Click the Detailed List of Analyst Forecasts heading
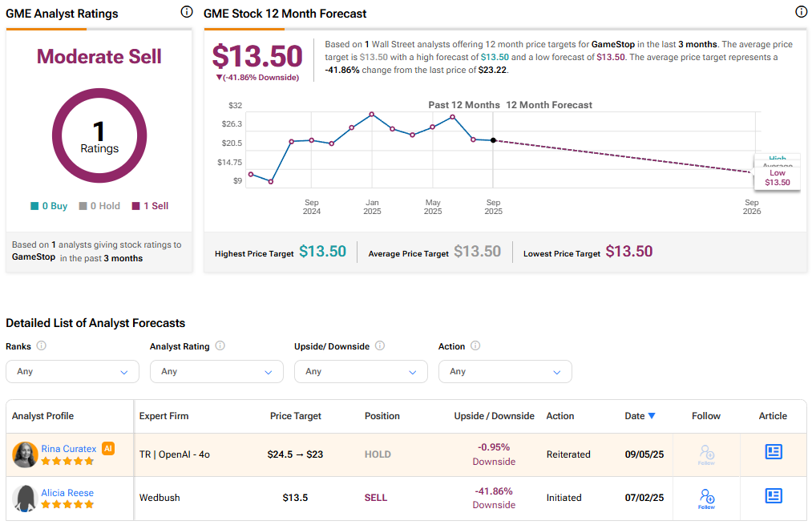Screen dimensions: 812x525 [95, 323]
